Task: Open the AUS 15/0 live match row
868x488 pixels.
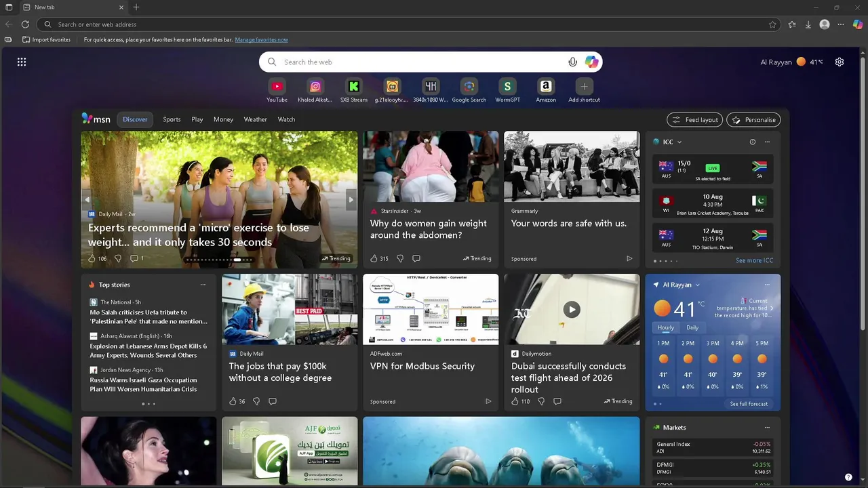Action: click(713, 169)
